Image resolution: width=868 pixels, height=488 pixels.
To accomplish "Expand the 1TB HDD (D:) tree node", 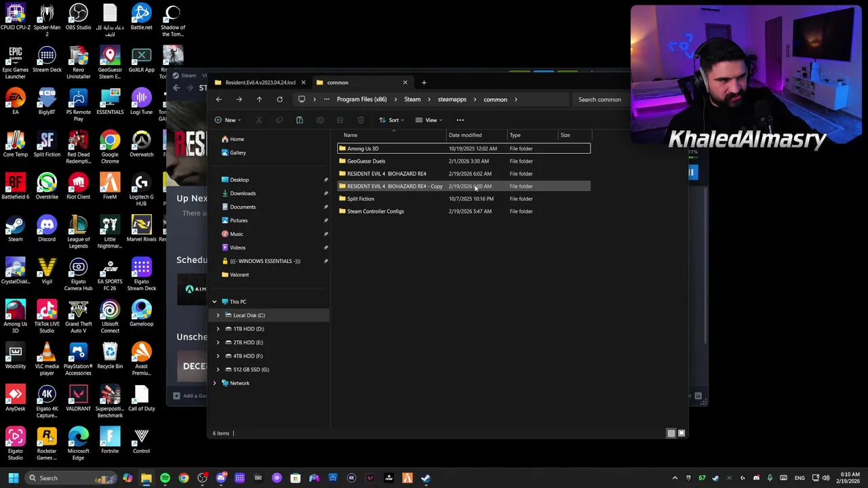I will [218, 329].
